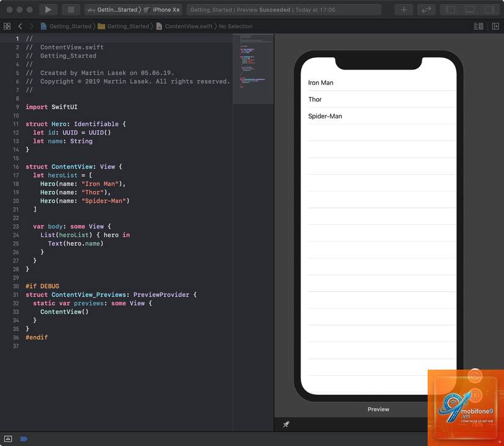This screenshot has height=446, width=504.
Task: Run the project with the play button
Action: point(48,10)
